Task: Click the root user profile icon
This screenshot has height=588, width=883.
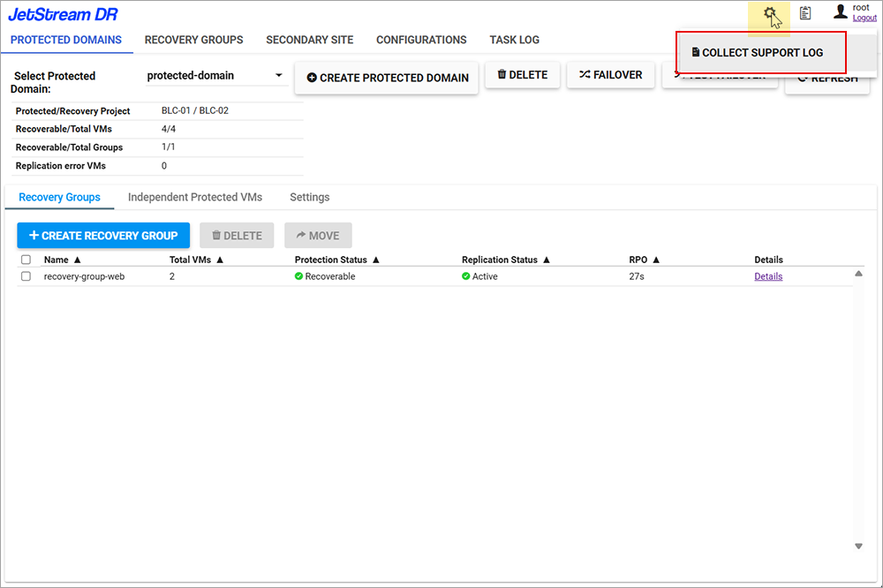Action: click(x=840, y=12)
